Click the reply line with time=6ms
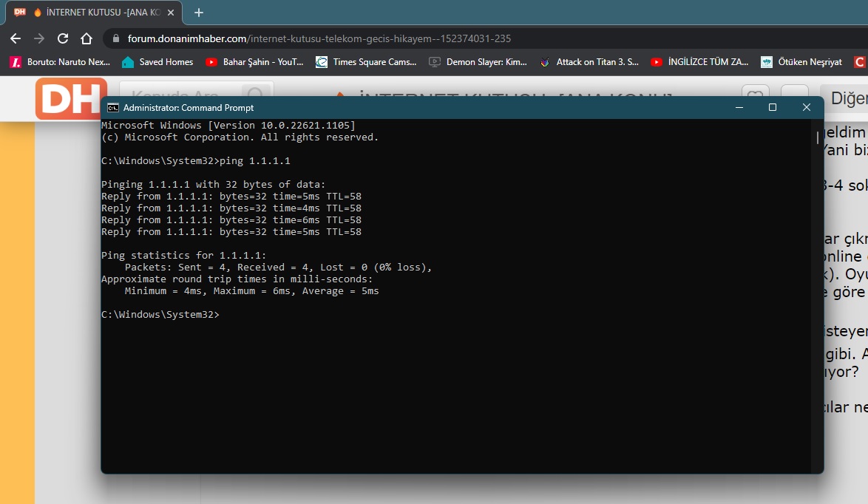Screen dimensions: 868x504 pos(231,220)
